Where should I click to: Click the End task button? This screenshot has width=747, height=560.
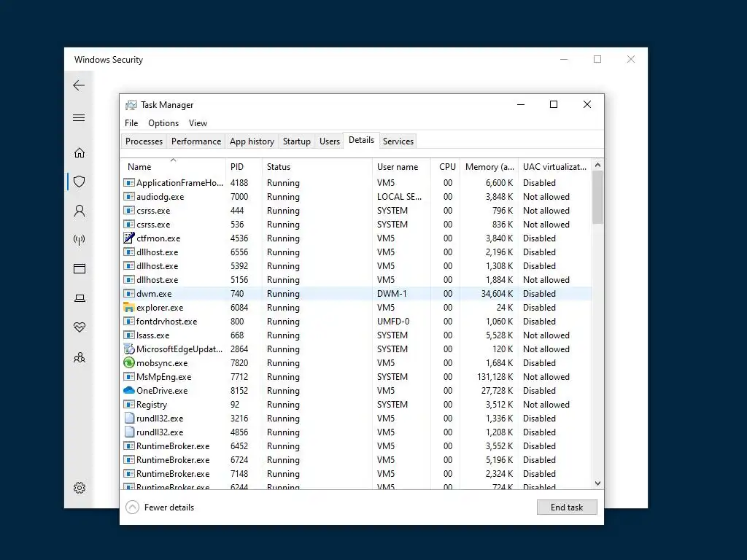(x=566, y=507)
